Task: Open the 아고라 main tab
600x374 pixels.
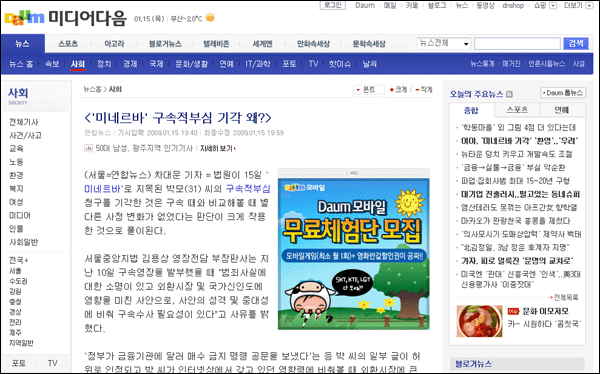Action: click(x=114, y=44)
